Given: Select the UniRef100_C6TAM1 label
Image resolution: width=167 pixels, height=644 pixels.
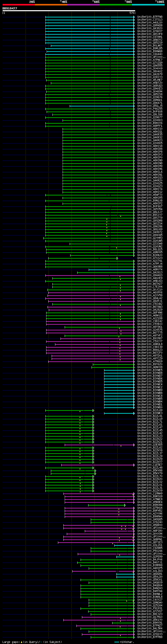Looking at the screenshot, I should 150,37.
